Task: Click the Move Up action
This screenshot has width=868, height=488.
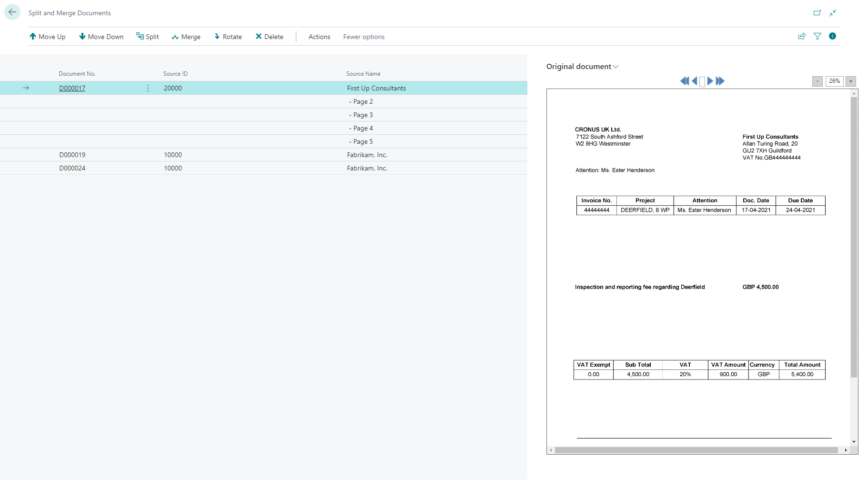Action: coord(47,37)
